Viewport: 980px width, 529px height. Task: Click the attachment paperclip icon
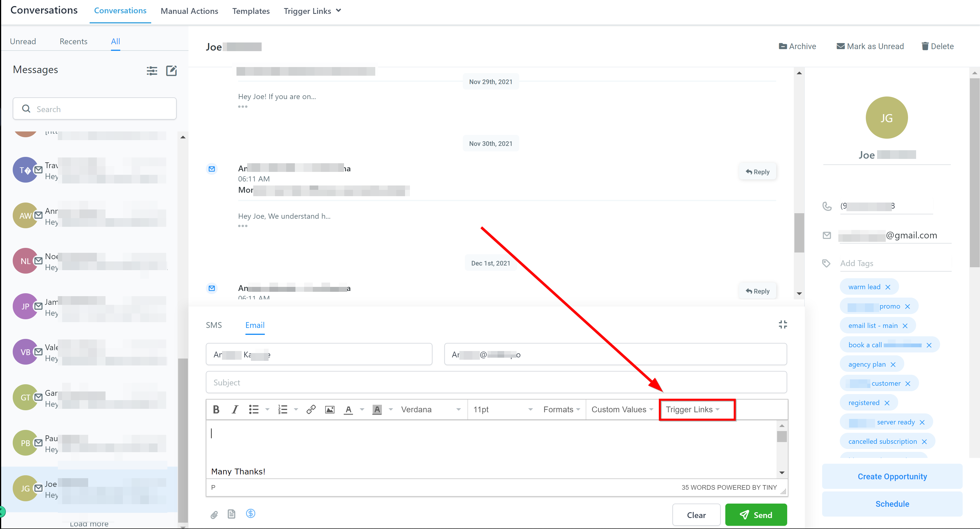[214, 515]
